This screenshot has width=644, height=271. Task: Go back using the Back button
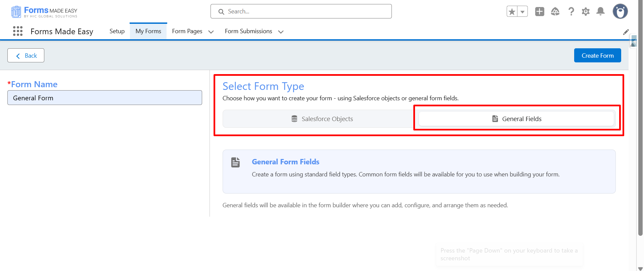pyautogui.click(x=26, y=55)
